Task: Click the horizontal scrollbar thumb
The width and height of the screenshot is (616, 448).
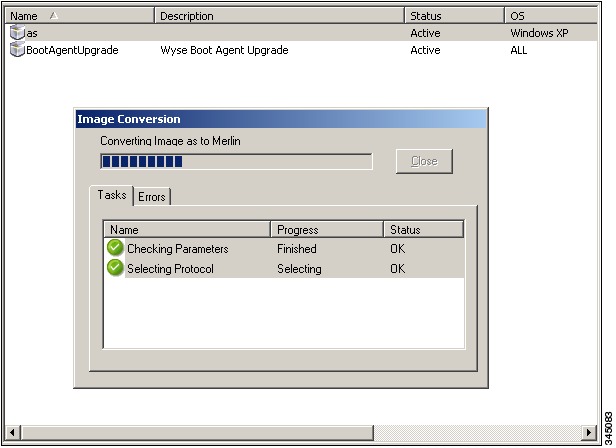Action: click(196, 433)
